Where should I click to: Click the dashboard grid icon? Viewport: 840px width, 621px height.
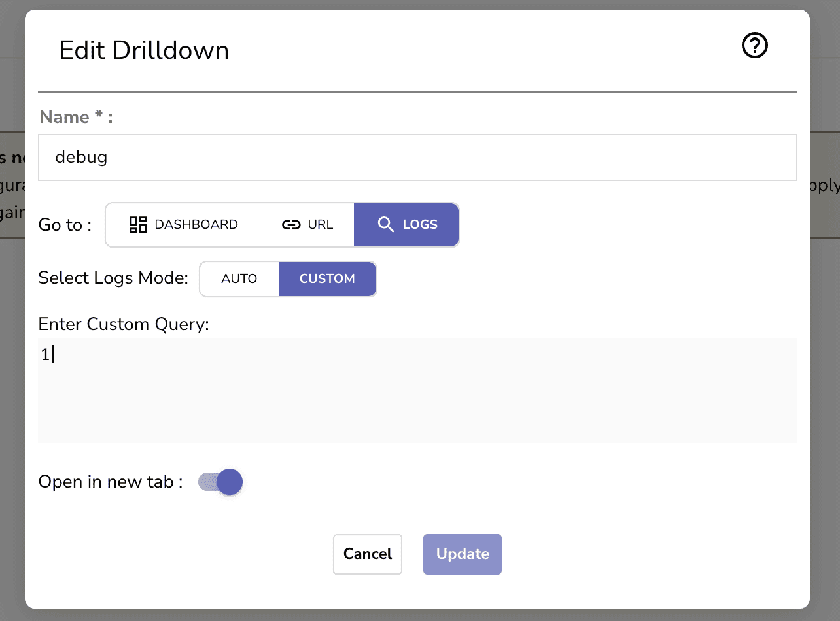coord(138,224)
